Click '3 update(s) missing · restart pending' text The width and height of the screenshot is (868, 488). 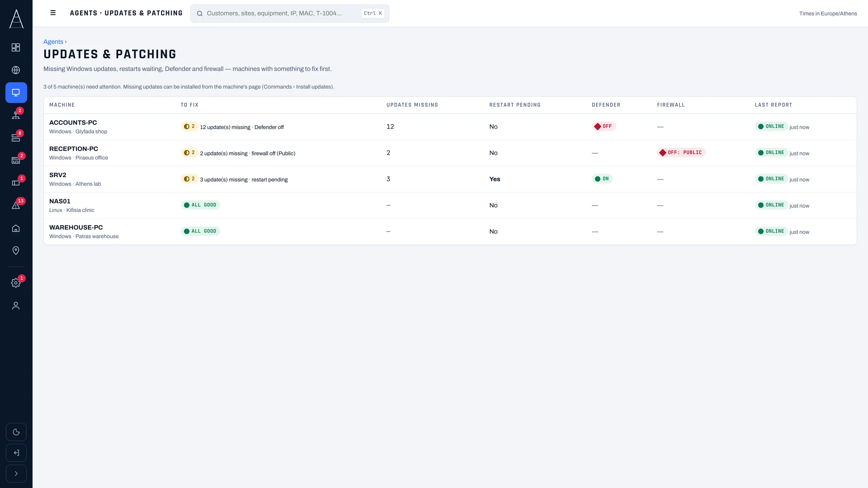[x=244, y=180]
